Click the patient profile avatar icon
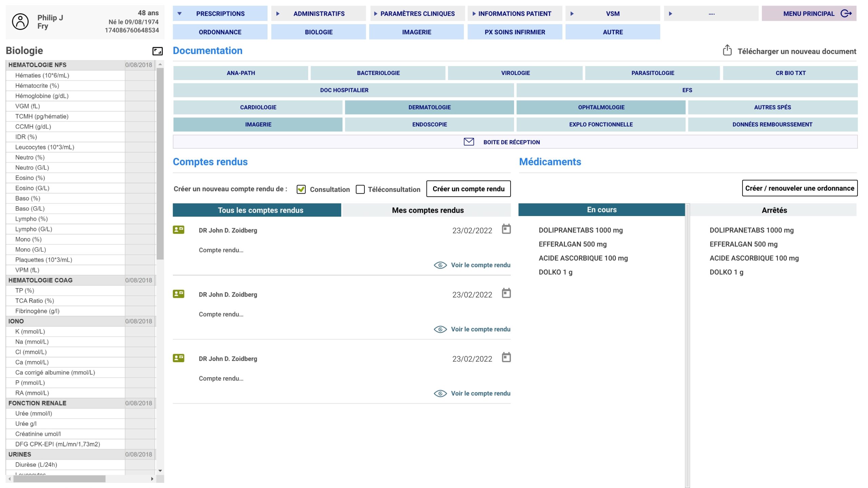 coord(20,22)
